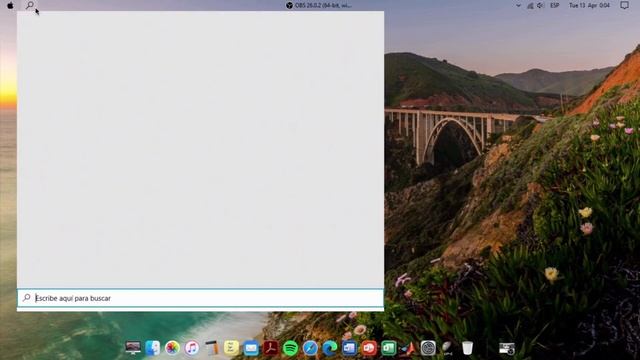Open the notification center icon

624,5
